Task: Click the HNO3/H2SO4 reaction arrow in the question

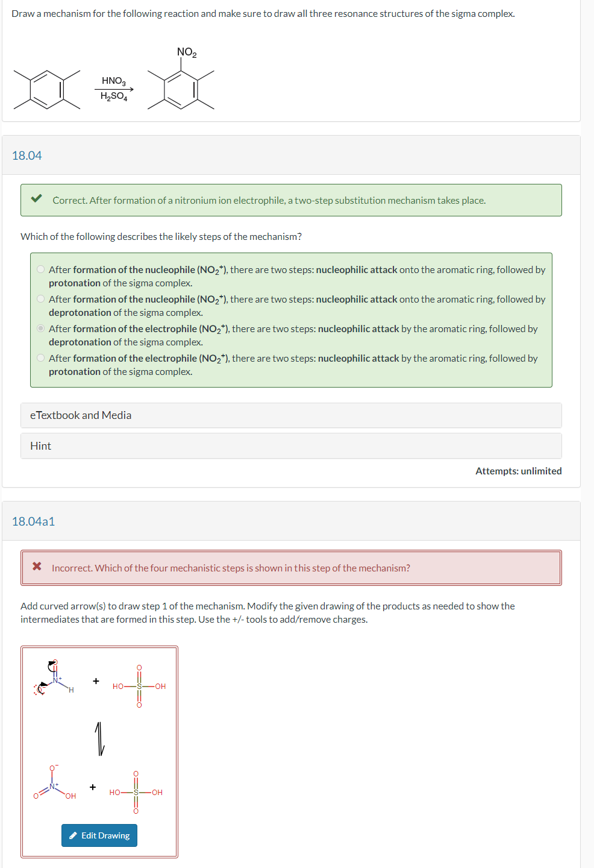Action: tap(114, 89)
